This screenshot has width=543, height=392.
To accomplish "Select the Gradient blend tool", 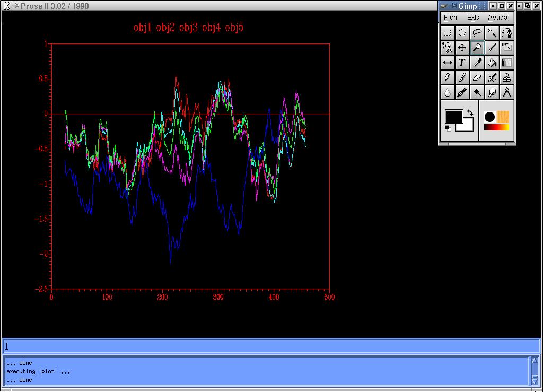I will pos(507,63).
